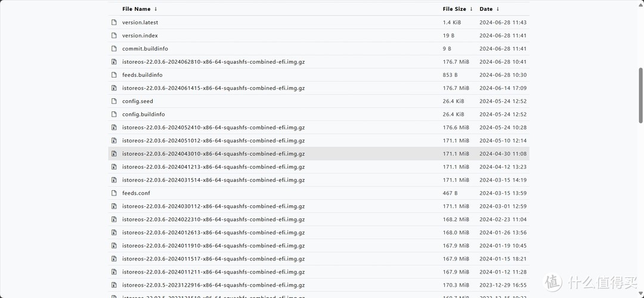
Task: Download istoreos-22.03.6-2024030112 image file
Action: tap(213, 206)
